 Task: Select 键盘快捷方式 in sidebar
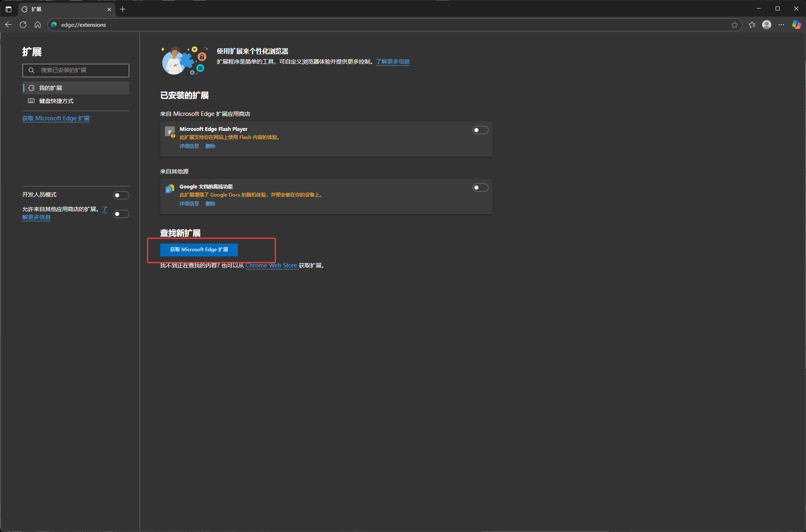[x=56, y=101]
